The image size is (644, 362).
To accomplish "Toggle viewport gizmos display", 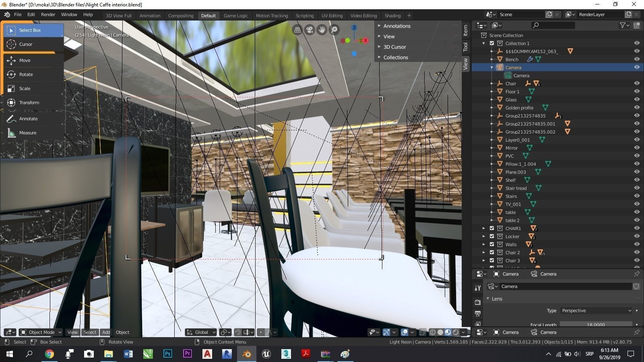I will (x=386, y=332).
